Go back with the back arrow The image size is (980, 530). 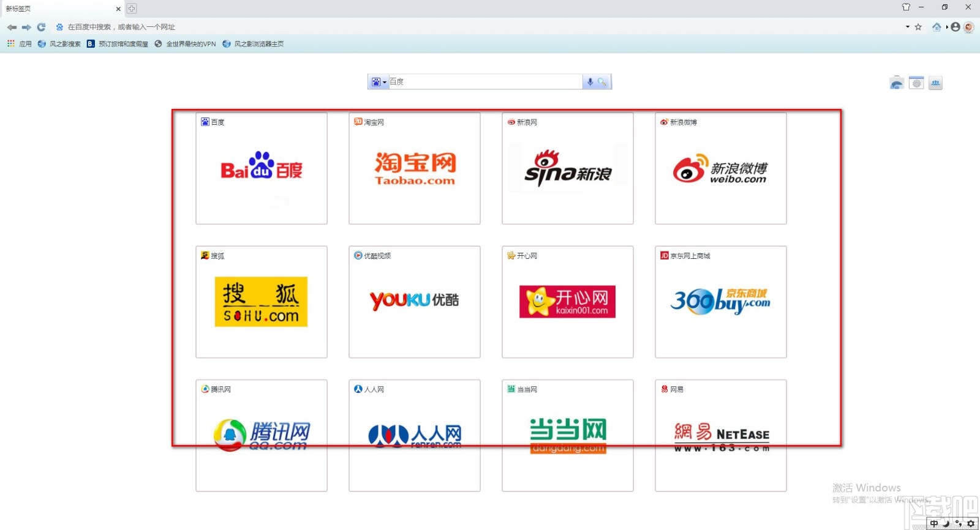click(12, 27)
